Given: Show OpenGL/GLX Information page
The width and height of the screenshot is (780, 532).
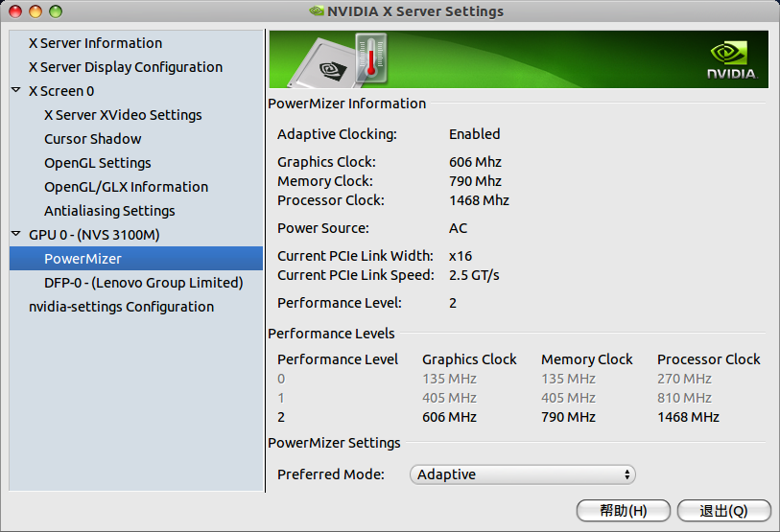Looking at the screenshot, I should (x=127, y=187).
